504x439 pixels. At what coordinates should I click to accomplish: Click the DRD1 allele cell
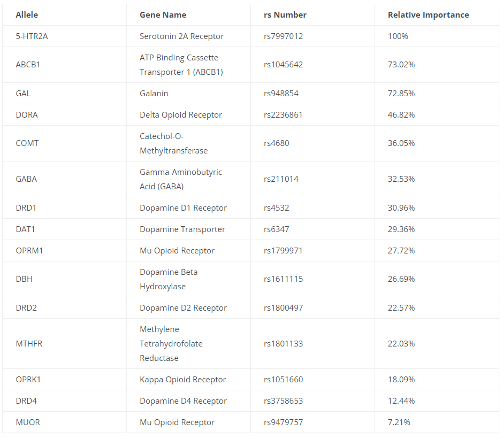26,208
